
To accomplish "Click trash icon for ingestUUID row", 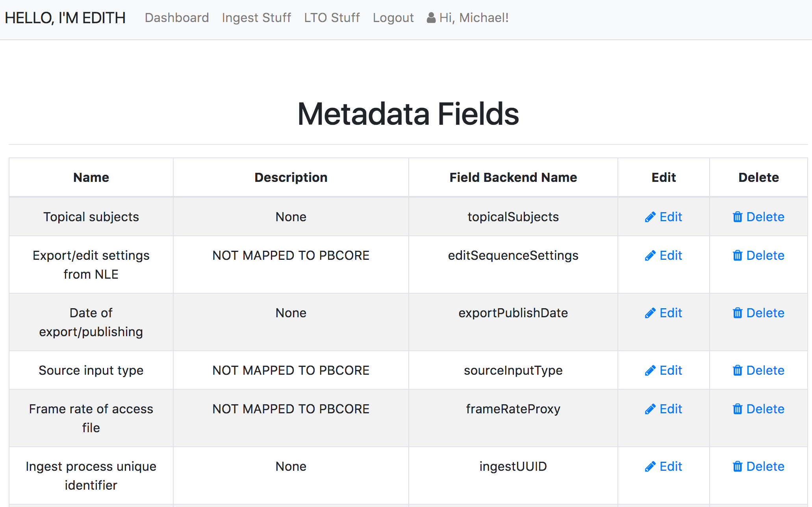I will 737,467.
